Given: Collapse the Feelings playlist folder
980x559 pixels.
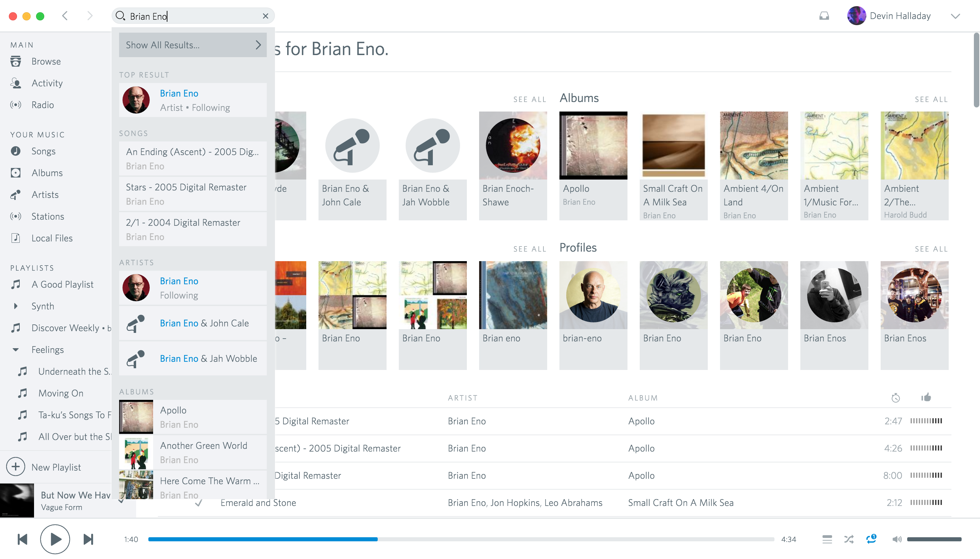Looking at the screenshot, I should tap(16, 350).
